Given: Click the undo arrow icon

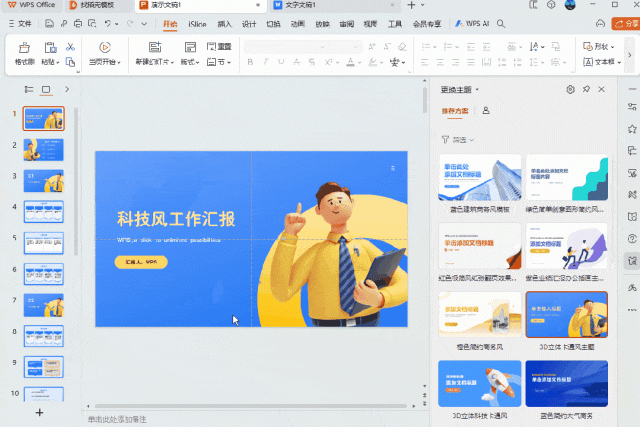Looking at the screenshot, I should (x=108, y=24).
